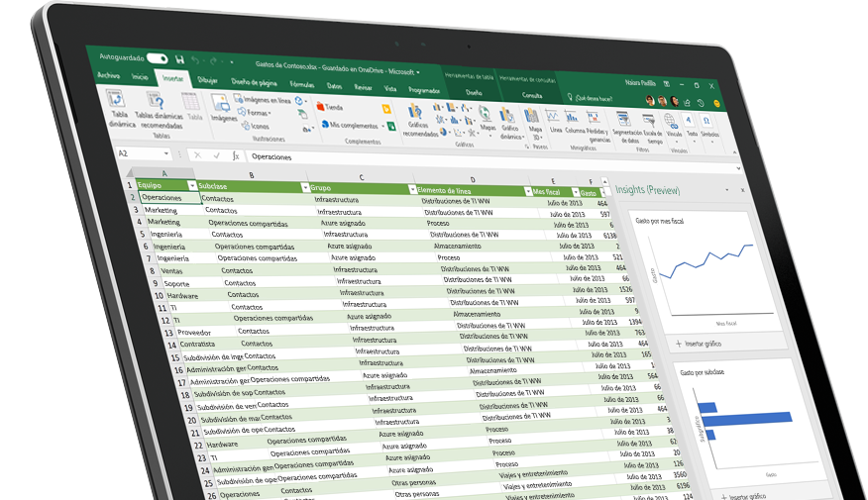This screenshot has height=500, width=868.
Task: Expand the Name Box dropdown for A2
Action: [166, 154]
